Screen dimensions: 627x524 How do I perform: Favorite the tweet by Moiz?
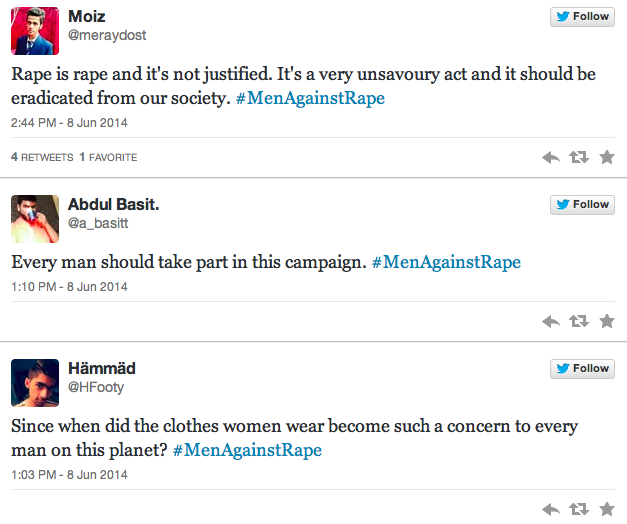point(607,157)
